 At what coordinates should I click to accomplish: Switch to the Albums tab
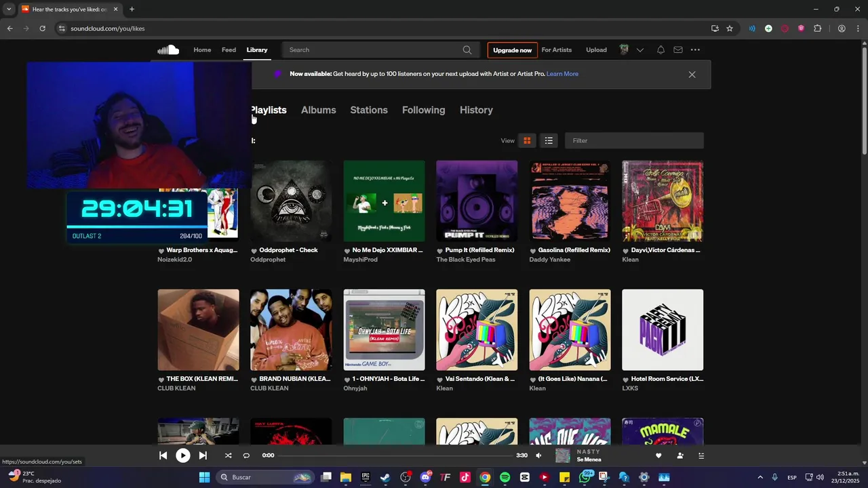point(319,110)
